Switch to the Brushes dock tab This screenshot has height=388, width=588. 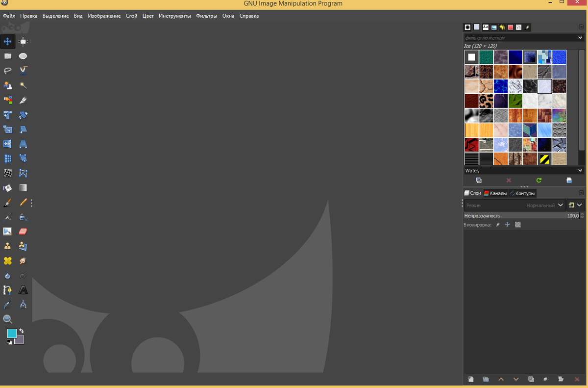point(468,27)
